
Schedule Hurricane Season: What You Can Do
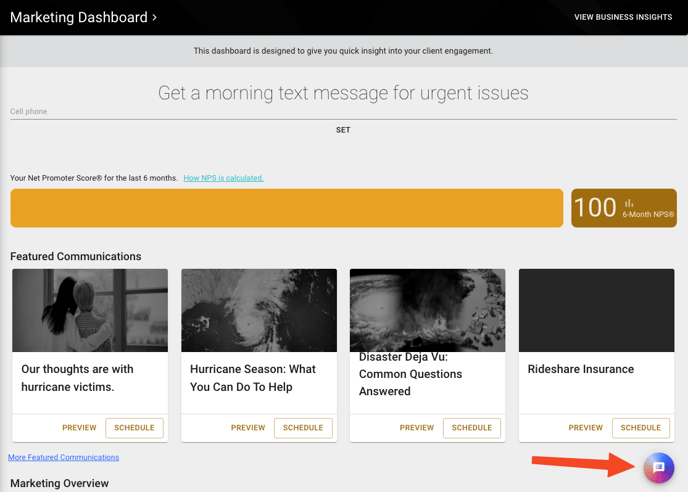303,428
